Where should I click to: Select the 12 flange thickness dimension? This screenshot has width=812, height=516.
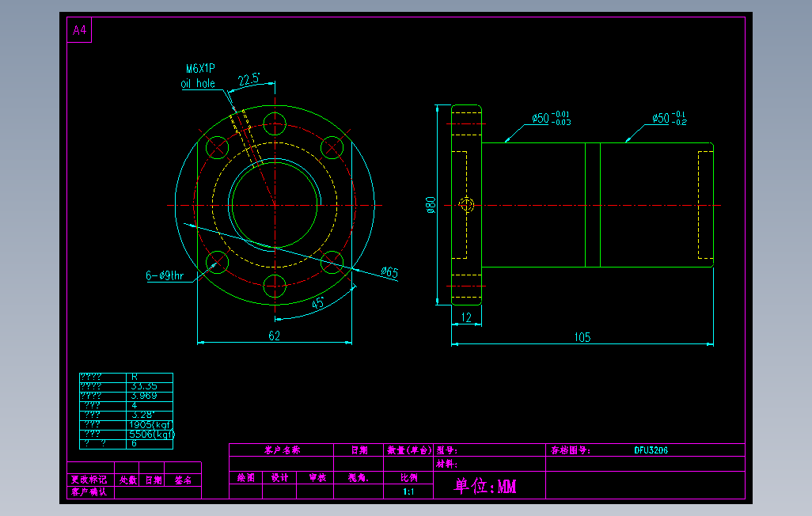466,317
